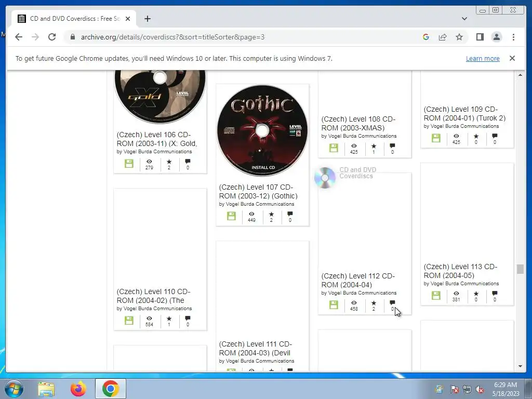Click the views eye icon on Level 106
532x399 pixels.
pos(149,162)
